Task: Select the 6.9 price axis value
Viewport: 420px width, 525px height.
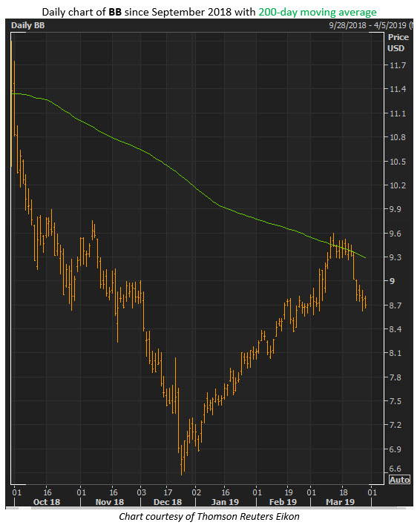Action: pyautogui.click(x=396, y=449)
